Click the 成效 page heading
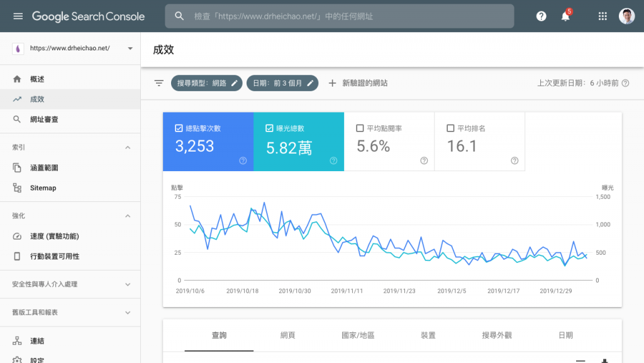This screenshot has width=644, height=363. pos(164,50)
